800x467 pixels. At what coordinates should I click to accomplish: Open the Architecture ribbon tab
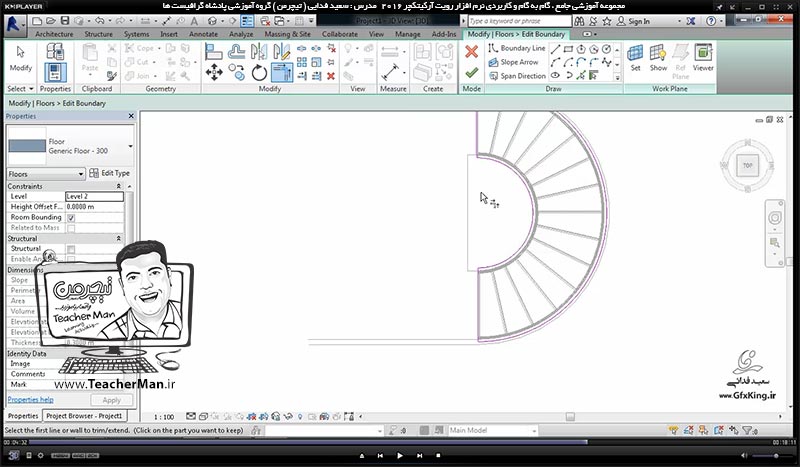[x=54, y=34]
